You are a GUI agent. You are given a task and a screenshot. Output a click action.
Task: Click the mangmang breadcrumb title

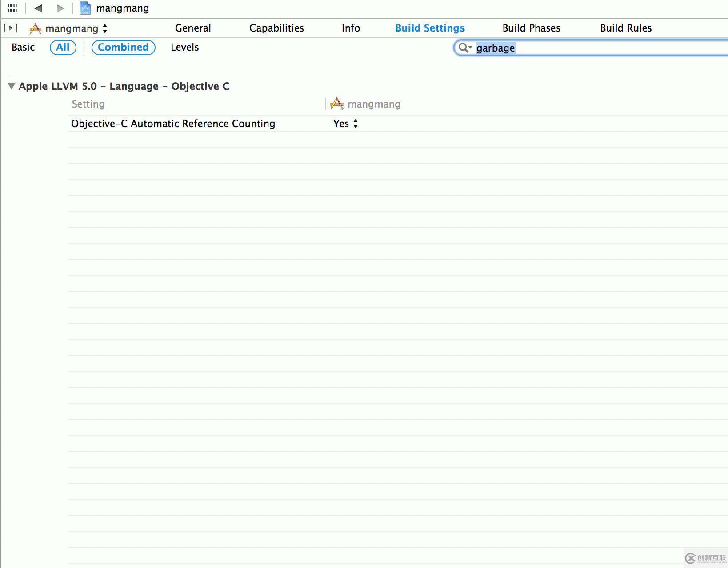click(x=122, y=8)
